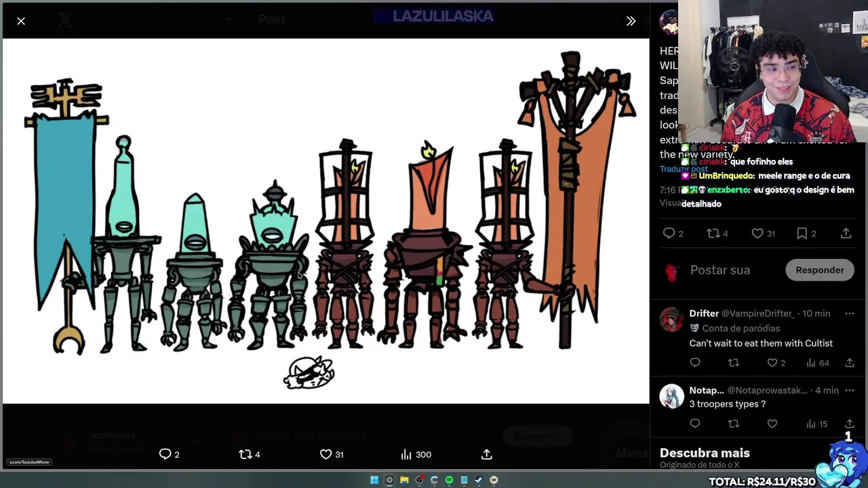Close the image viewer with the X
This screenshot has width=868, height=488.
[x=21, y=21]
